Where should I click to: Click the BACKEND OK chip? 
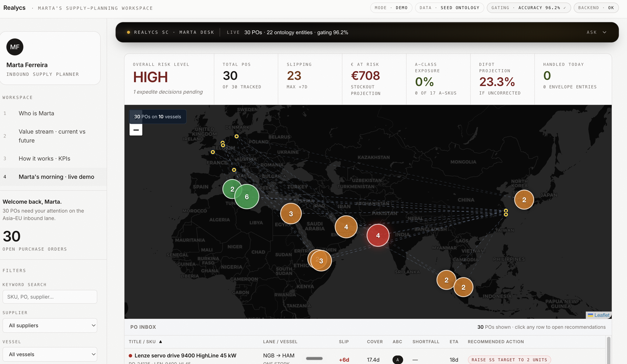pyautogui.click(x=596, y=8)
